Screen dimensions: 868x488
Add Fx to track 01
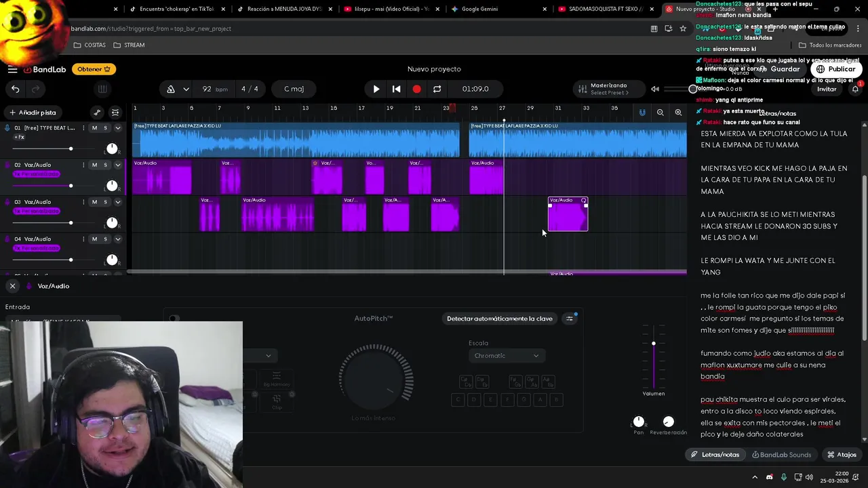point(19,137)
